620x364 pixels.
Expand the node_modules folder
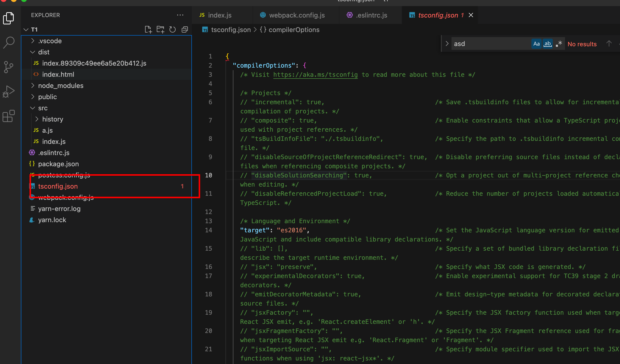[x=33, y=85]
